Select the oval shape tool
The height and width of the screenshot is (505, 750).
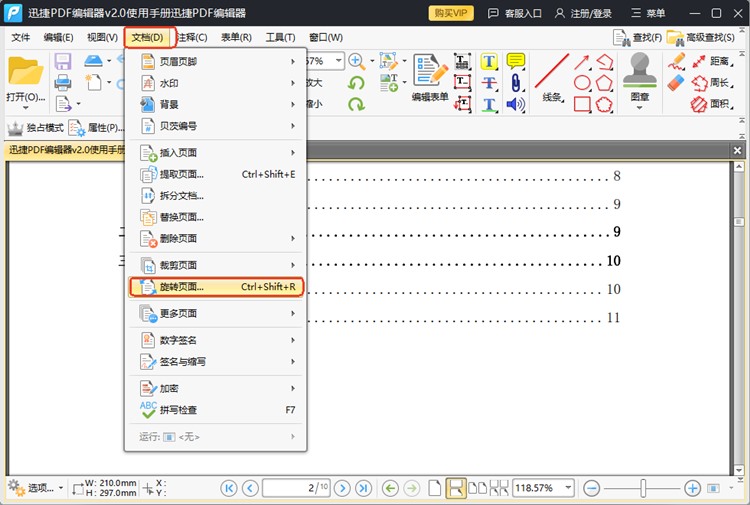582,83
